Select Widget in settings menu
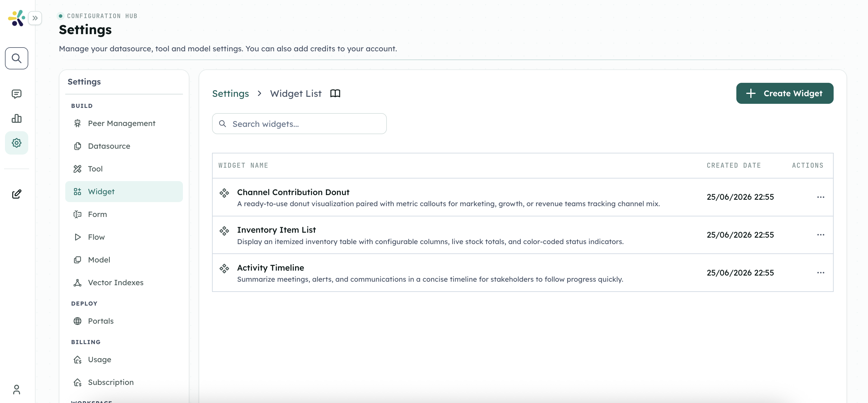 point(124,192)
